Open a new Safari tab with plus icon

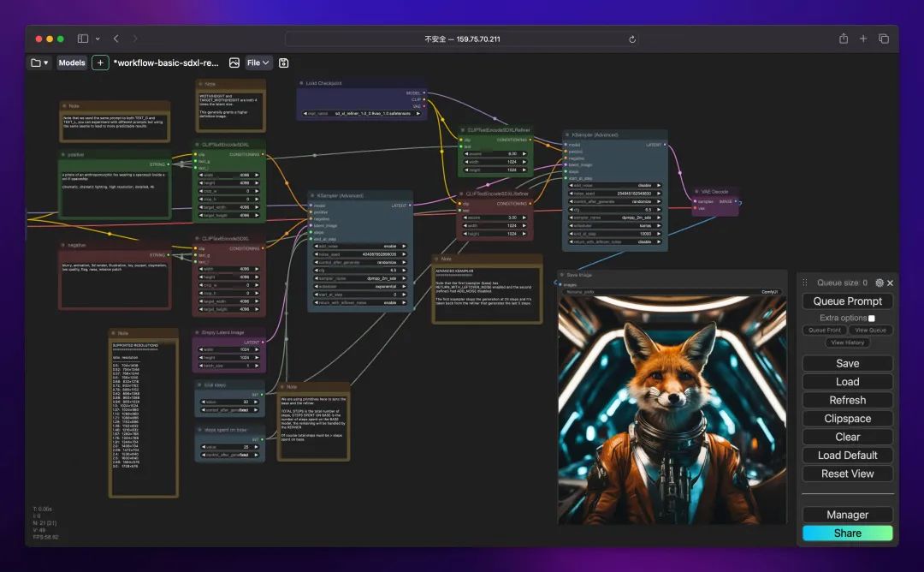(862, 39)
